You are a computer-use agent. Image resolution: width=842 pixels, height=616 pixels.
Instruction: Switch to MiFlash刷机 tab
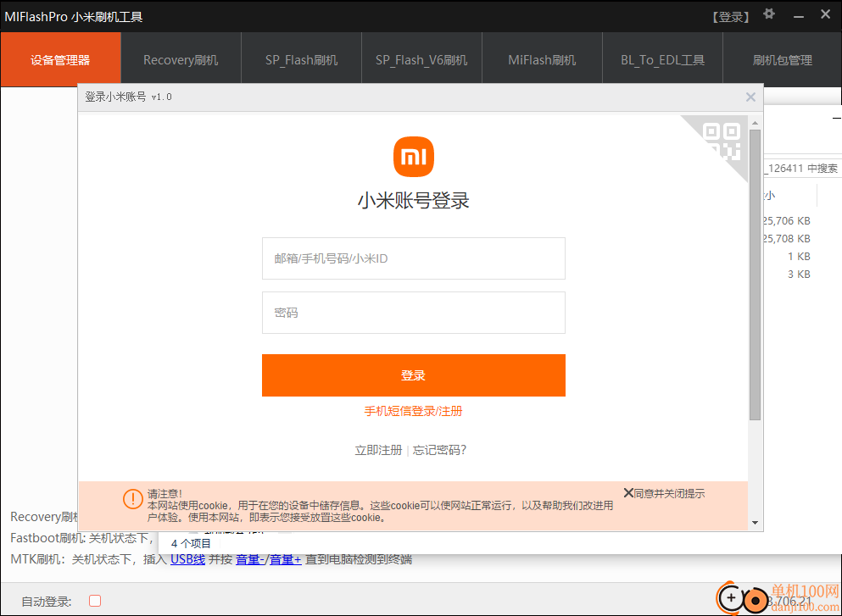coord(542,59)
